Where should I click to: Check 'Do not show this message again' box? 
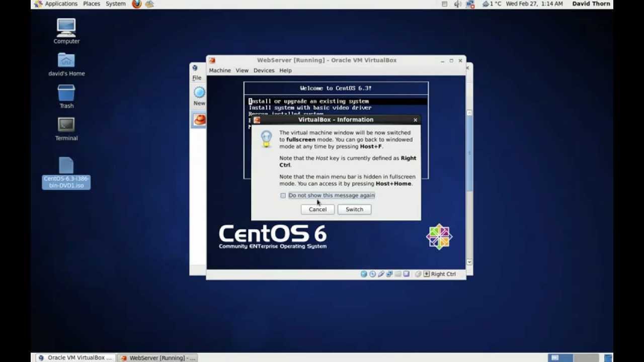283,196
